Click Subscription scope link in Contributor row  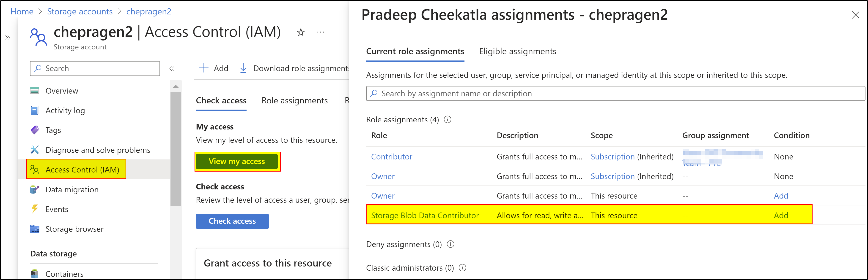(613, 156)
